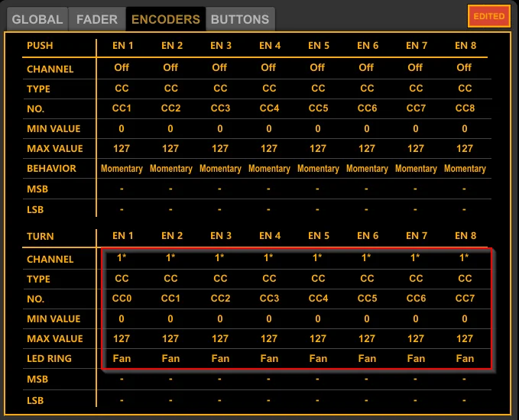Image resolution: width=519 pixels, height=420 pixels.
Task: Go to the BUTTONS tab
Action: pyautogui.click(x=240, y=19)
